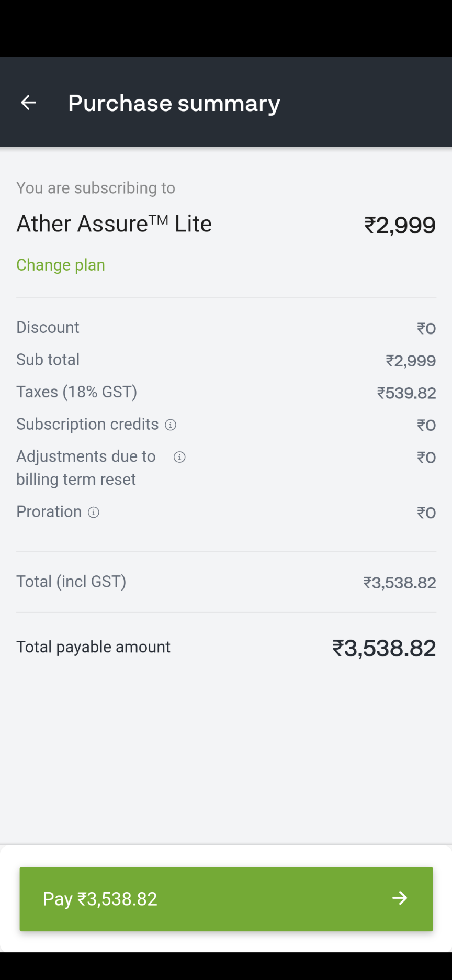Select Ather Assure Lite plan name
The width and height of the screenshot is (452, 980).
point(114,224)
